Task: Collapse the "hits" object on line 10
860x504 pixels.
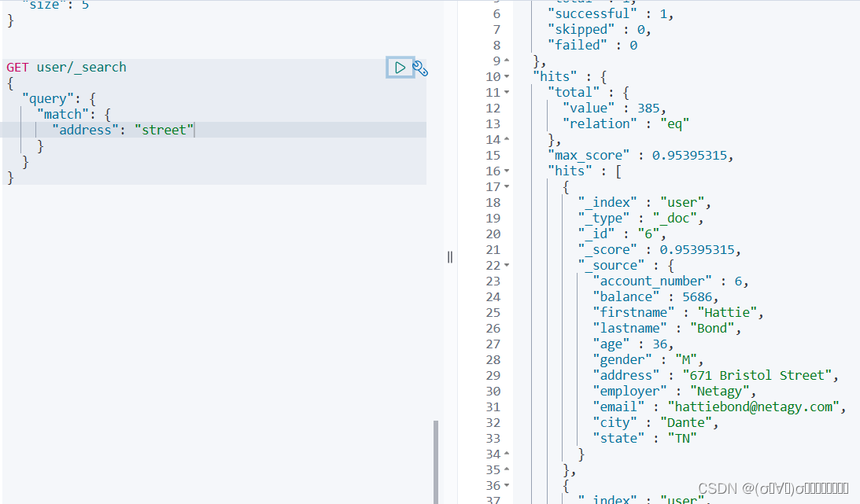Action: [507, 76]
